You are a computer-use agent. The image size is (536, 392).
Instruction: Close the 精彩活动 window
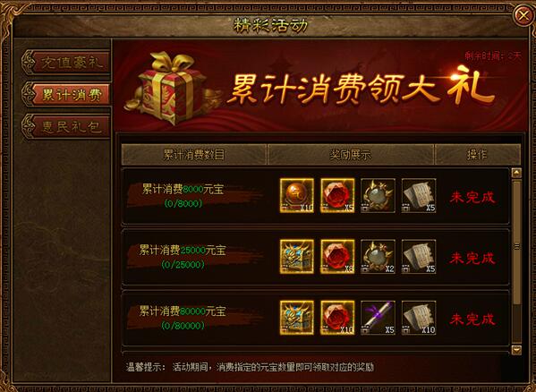coord(523,15)
